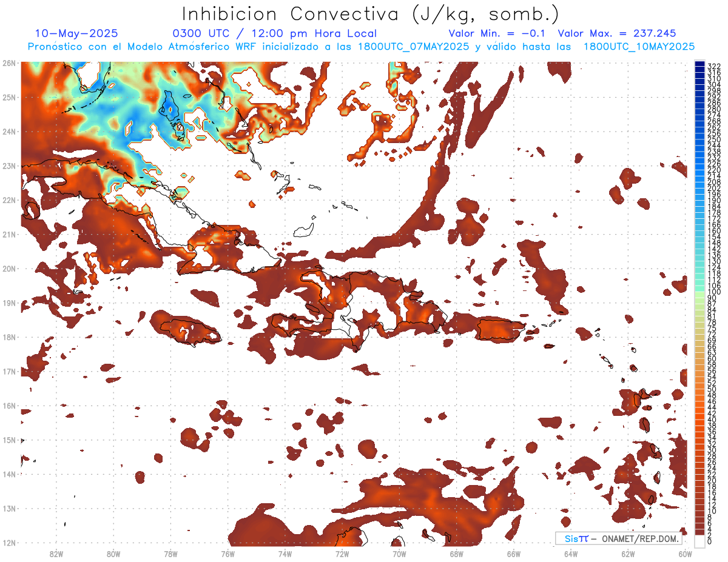The height and width of the screenshot is (562, 728).
Task: Click the 24N latitude label
Action: click(8, 132)
